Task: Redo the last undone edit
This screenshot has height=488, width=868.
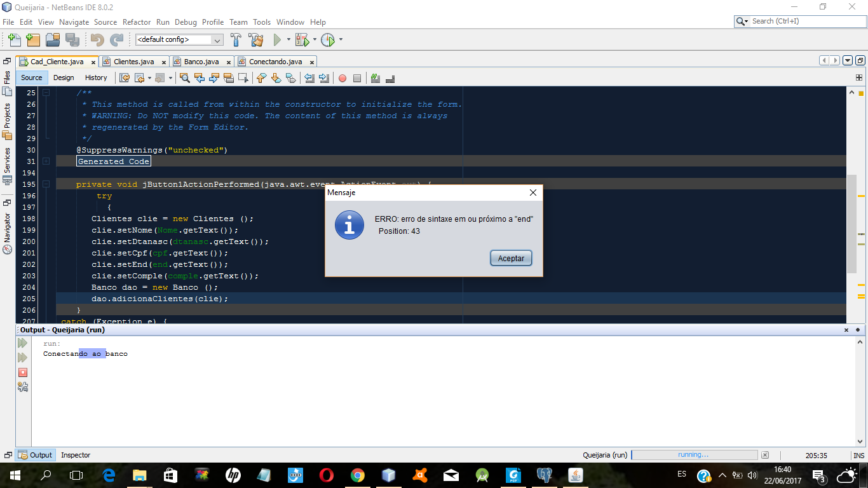Action: tap(116, 39)
